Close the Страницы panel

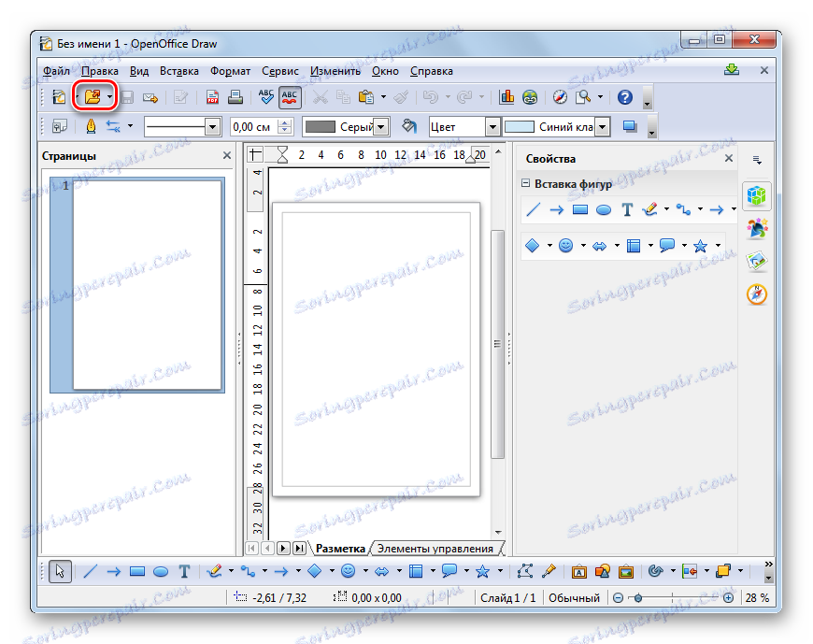226,155
